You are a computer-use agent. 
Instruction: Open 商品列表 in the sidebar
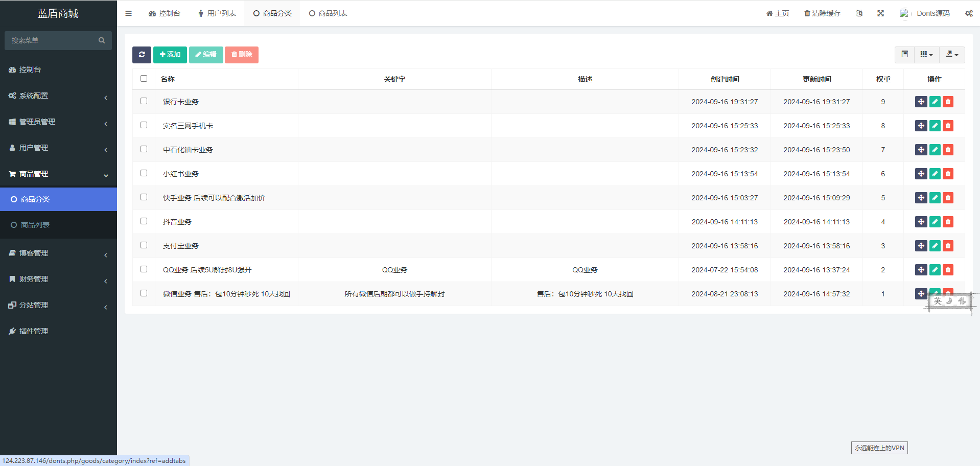(58, 225)
